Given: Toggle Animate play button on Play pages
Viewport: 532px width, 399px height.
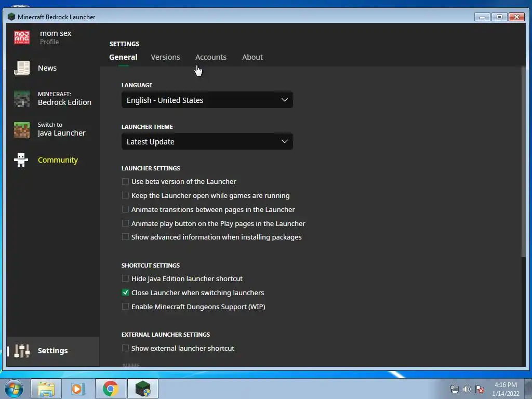Looking at the screenshot, I should point(125,223).
